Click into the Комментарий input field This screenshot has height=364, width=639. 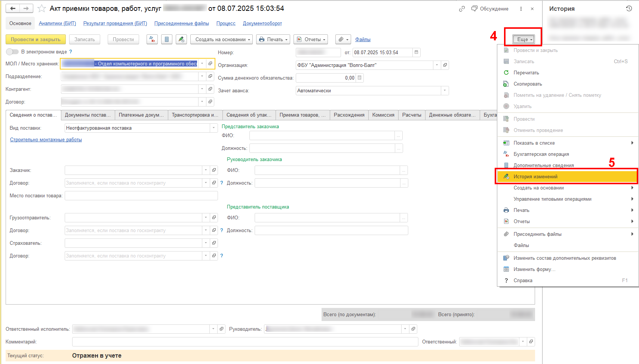[x=245, y=342]
